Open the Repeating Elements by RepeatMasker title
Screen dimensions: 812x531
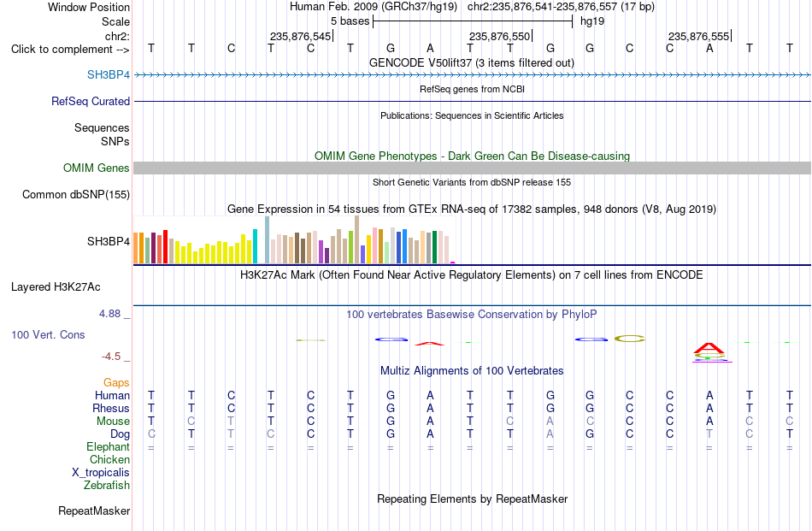(x=472, y=499)
